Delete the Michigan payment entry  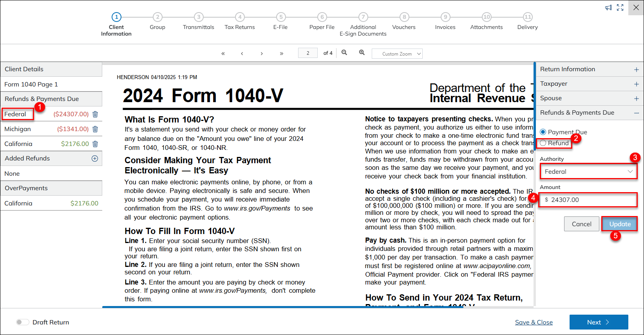95,129
